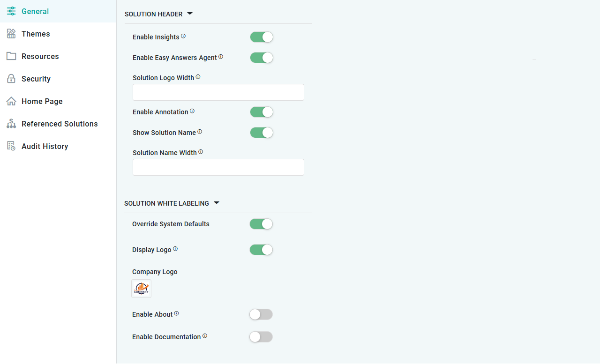Image resolution: width=600 pixels, height=364 pixels.
Task: Click the Security padlock icon
Action: (11, 79)
